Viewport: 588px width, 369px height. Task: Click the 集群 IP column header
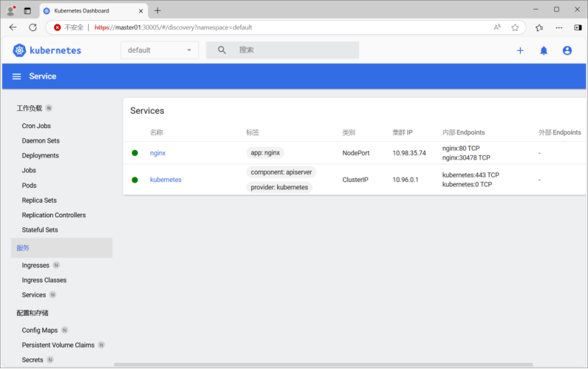[403, 132]
